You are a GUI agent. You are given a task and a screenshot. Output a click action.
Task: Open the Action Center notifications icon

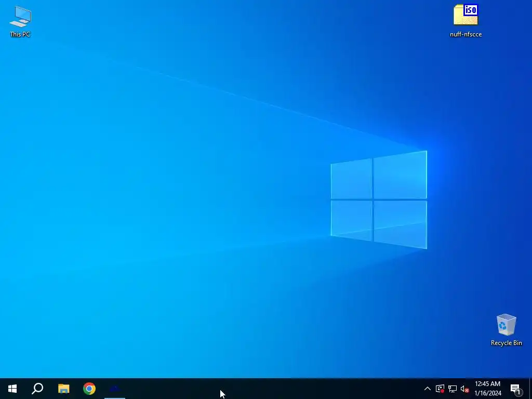coord(516,389)
